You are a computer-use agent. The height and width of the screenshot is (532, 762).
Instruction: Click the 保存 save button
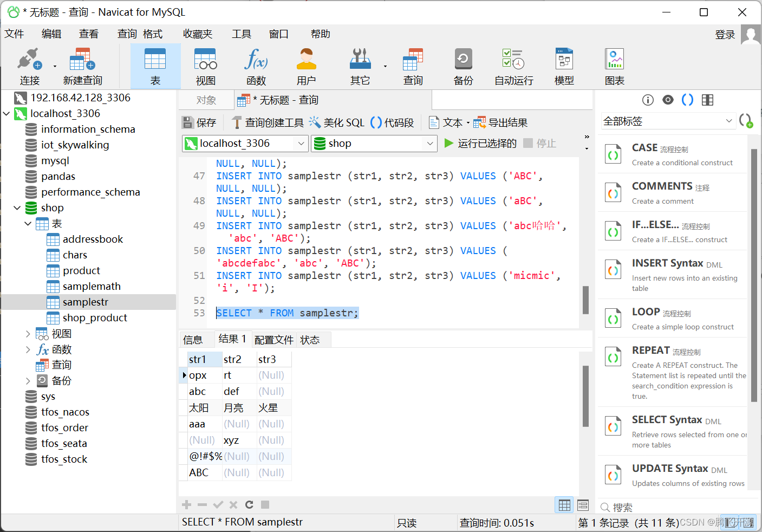pos(199,123)
